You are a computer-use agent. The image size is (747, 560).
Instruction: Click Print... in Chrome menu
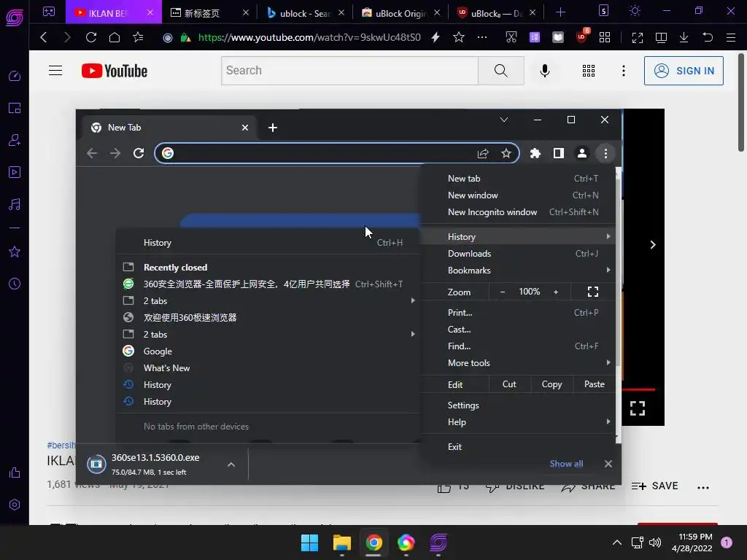point(519,312)
